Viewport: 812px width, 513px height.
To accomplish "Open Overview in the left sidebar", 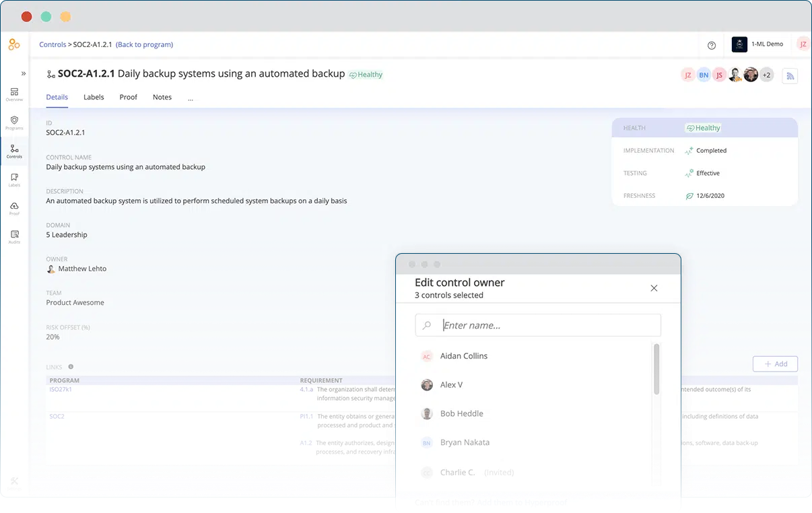I will point(14,94).
